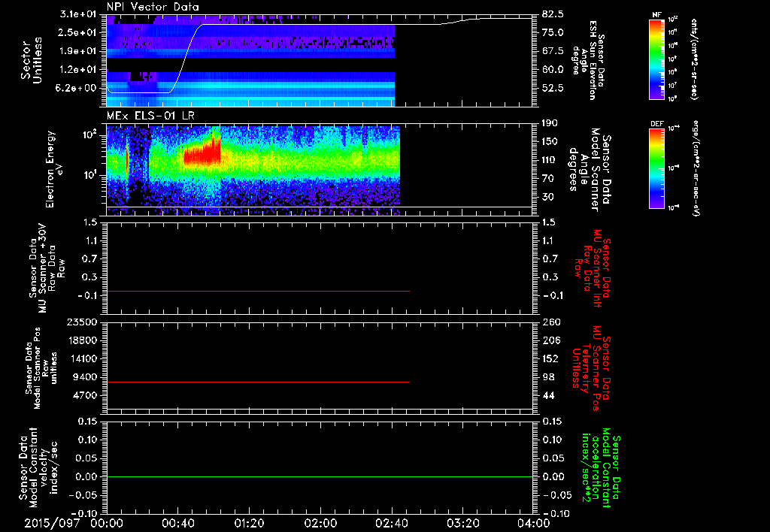
Task: Click the red scanner position line
Action: (259, 382)
